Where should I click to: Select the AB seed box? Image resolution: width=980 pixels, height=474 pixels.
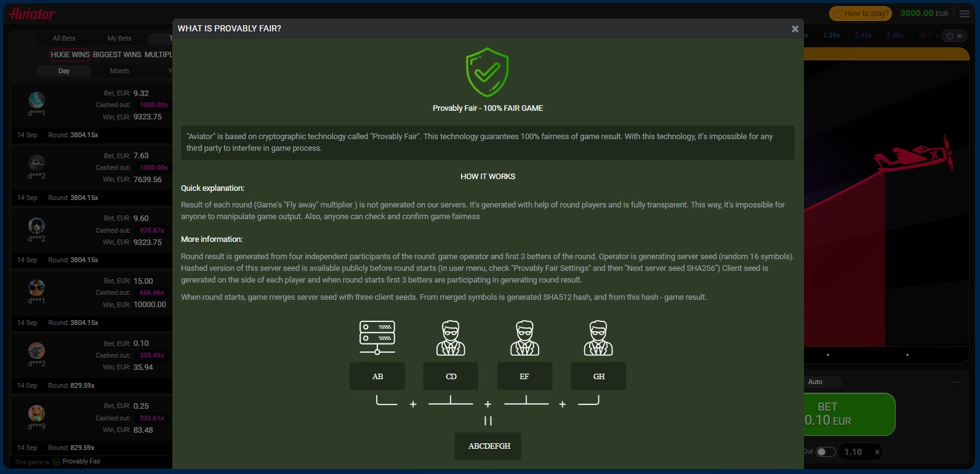(x=377, y=376)
